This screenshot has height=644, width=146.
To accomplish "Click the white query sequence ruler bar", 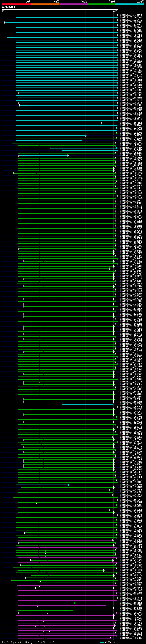I will click(x=60, y=10).
